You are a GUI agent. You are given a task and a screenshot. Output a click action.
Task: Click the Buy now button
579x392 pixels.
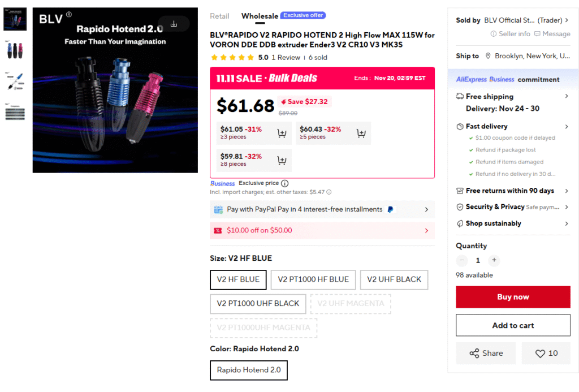tap(513, 297)
